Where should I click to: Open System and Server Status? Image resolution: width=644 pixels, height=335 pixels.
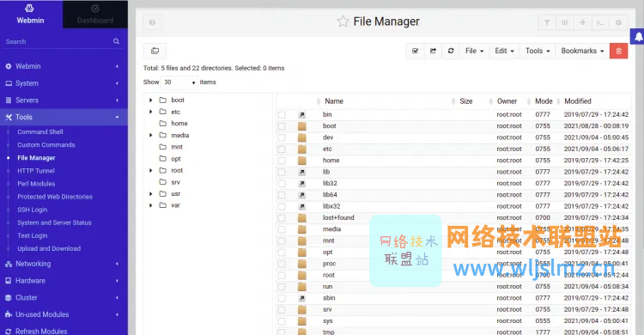pos(54,222)
